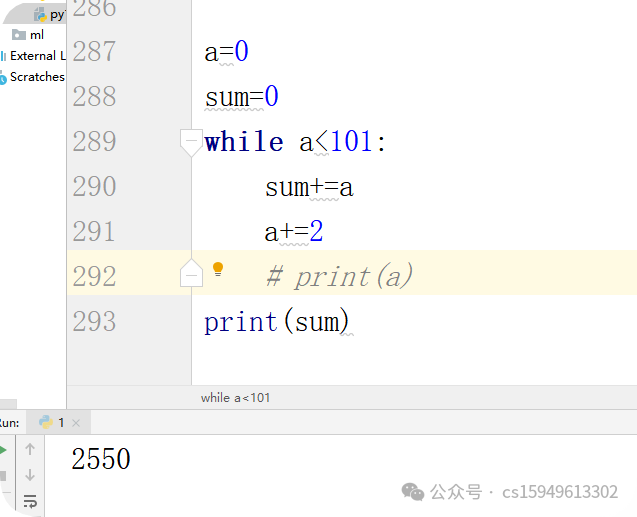The width and height of the screenshot is (637, 517).
Task: Click line number 289 in gutter
Action: 94,142
